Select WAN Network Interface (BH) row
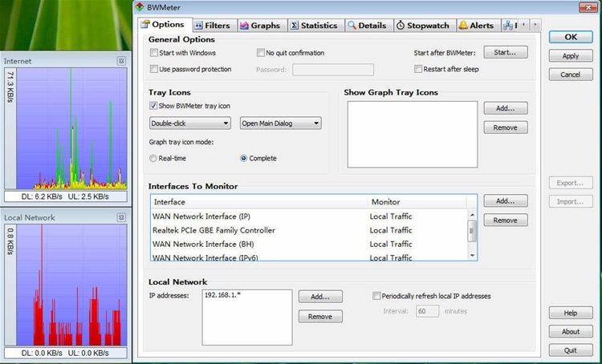Image resolution: width=602 pixels, height=364 pixels. point(309,244)
